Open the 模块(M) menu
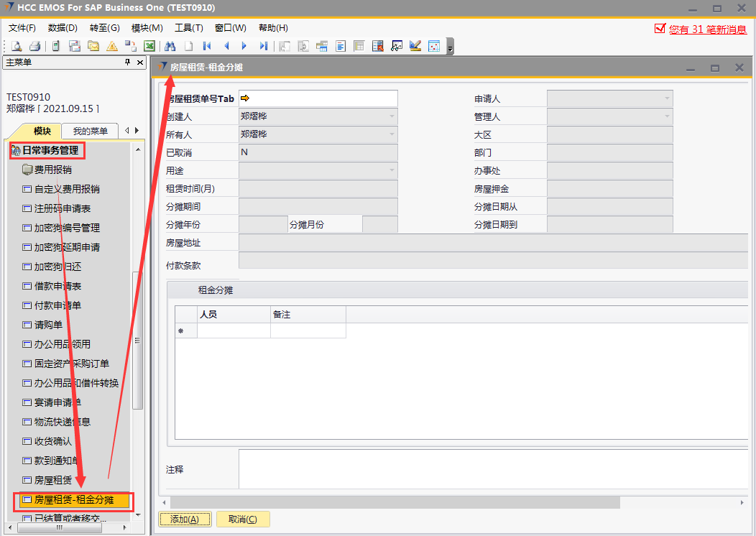 [x=147, y=28]
